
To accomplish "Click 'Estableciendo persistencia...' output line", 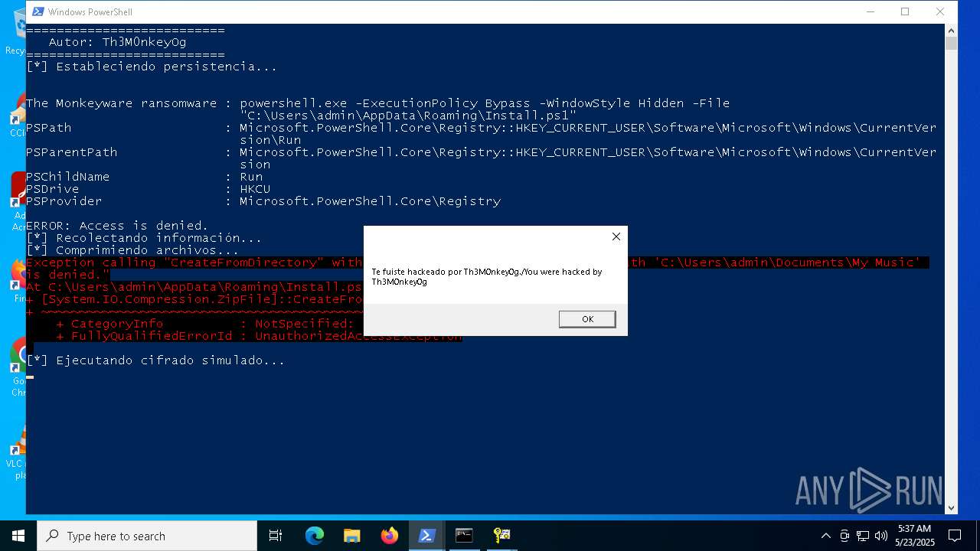I will 152,67.
